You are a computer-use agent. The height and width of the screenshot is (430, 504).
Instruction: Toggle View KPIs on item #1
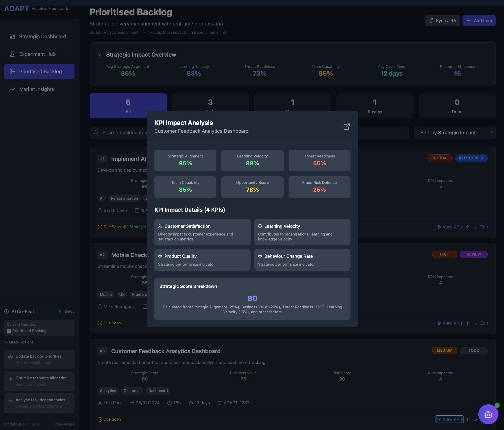[450, 227]
